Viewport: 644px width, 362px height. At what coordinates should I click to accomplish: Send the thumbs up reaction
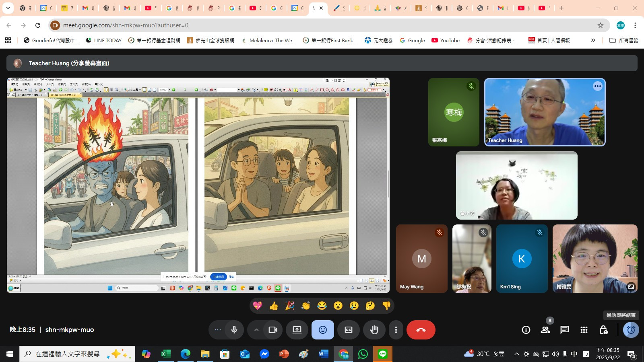click(274, 306)
